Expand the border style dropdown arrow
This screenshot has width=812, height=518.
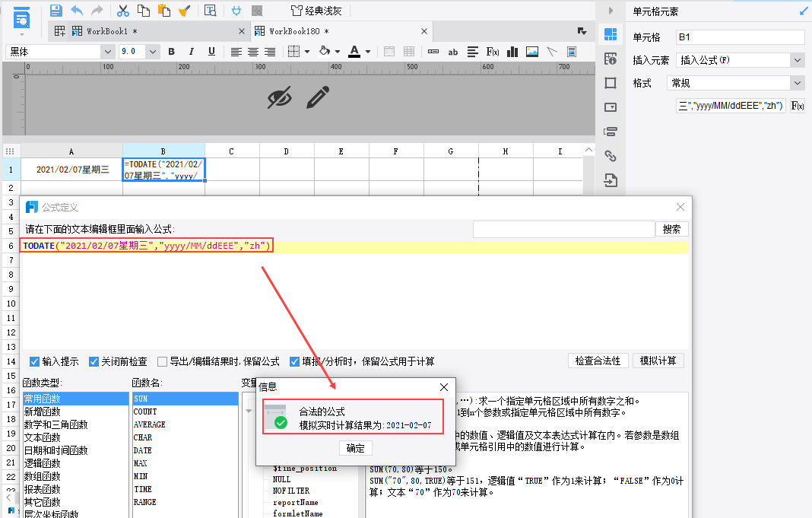pyautogui.click(x=307, y=52)
